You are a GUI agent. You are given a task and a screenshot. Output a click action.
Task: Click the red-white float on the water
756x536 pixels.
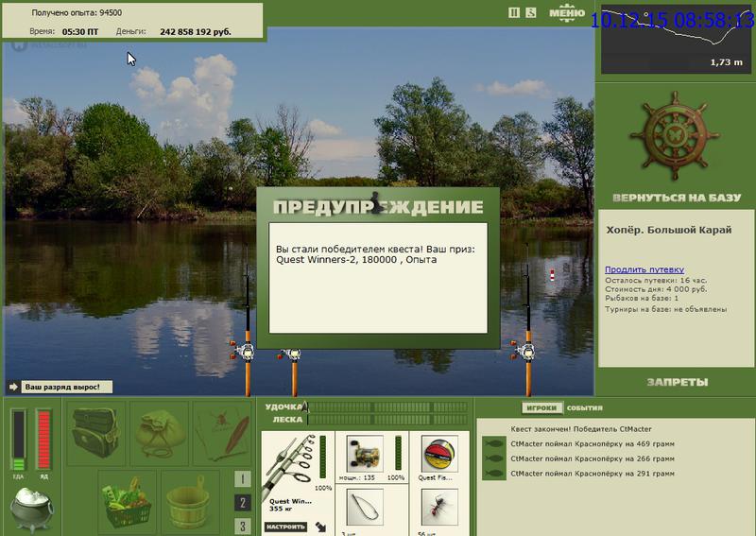coord(552,275)
